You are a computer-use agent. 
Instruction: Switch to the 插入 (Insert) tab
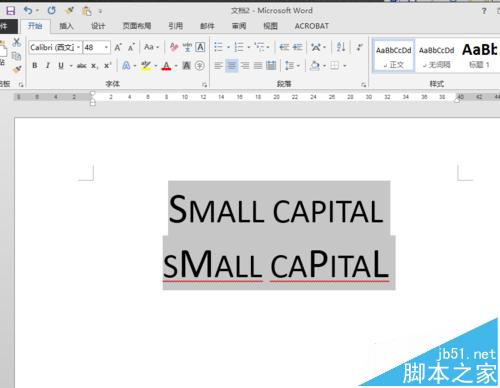(x=66, y=26)
